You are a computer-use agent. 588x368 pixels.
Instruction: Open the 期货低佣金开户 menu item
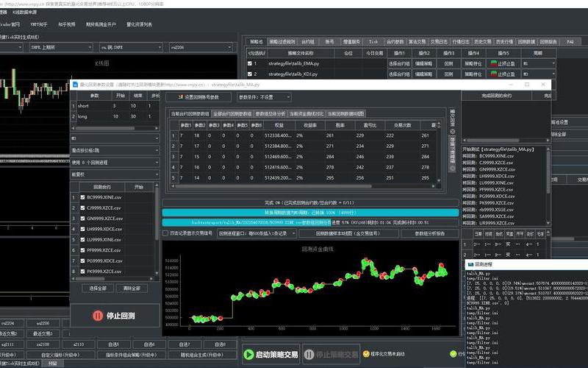click(x=101, y=24)
